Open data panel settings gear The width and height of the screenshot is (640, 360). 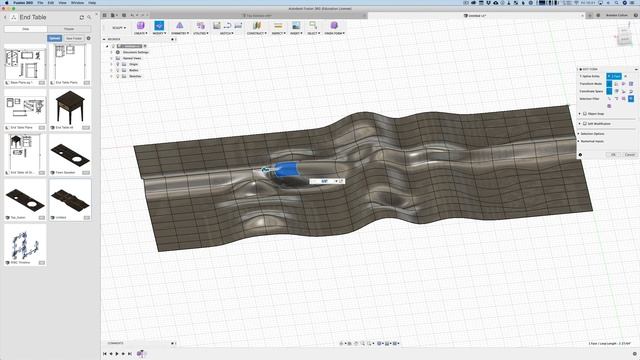click(89, 38)
